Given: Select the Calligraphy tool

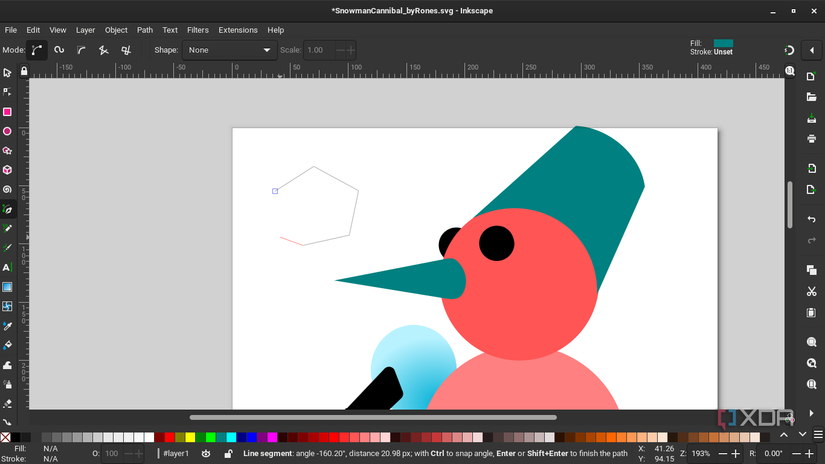Looking at the screenshot, I should 7,248.
